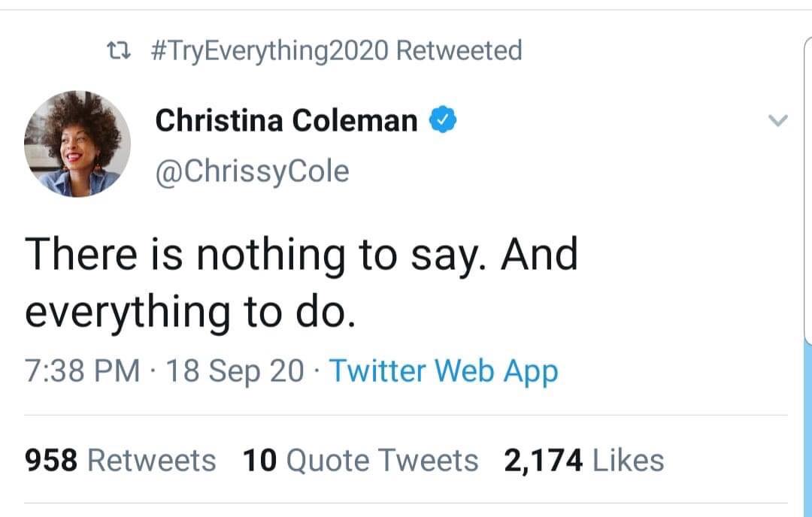Click the number 958 retweet count
The width and height of the screenshot is (812, 517).
(x=52, y=461)
